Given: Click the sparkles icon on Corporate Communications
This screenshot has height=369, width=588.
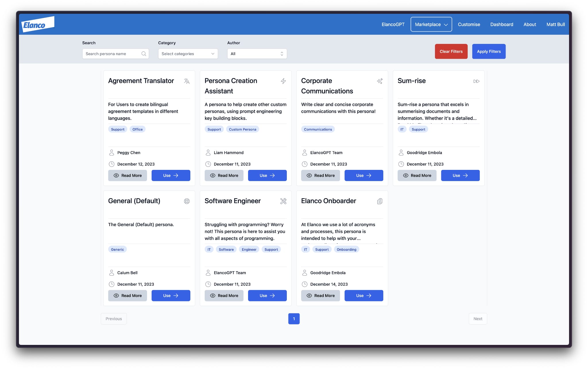Looking at the screenshot, I should pyautogui.click(x=380, y=81).
